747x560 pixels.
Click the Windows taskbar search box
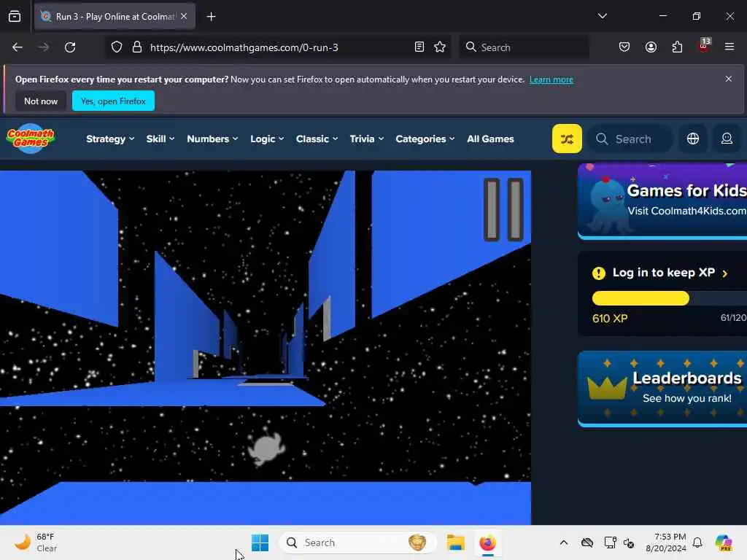pyautogui.click(x=357, y=542)
